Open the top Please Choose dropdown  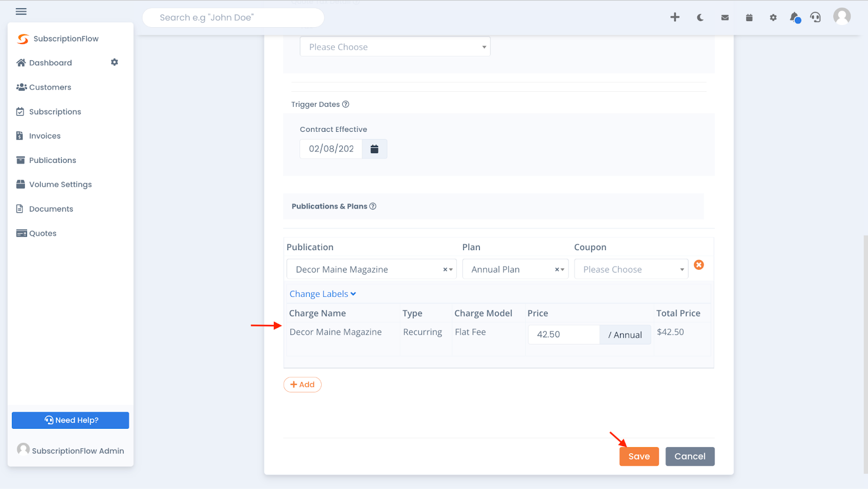point(395,47)
